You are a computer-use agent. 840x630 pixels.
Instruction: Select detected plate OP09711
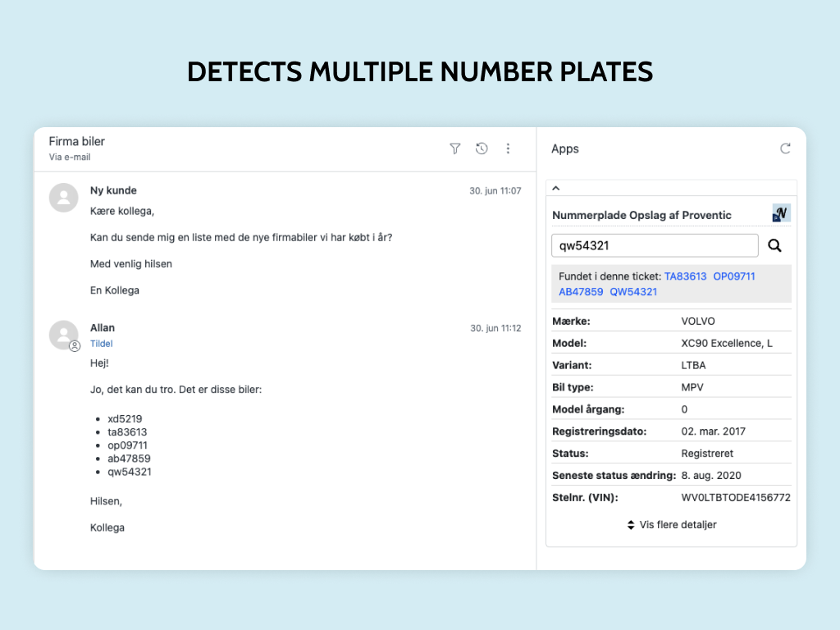coord(733,276)
